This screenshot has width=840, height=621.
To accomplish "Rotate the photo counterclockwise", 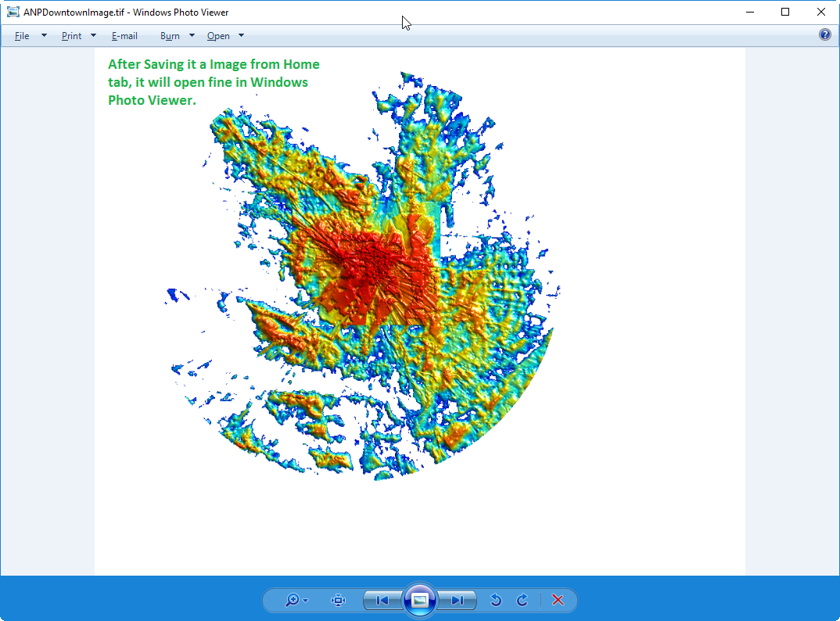I will [x=496, y=600].
